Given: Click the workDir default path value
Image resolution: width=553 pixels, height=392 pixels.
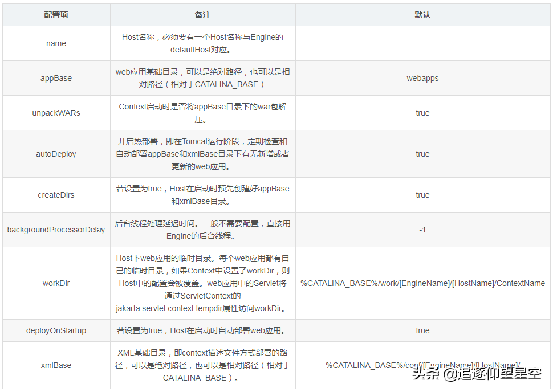Looking at the screenshot, I should (422, 283).
